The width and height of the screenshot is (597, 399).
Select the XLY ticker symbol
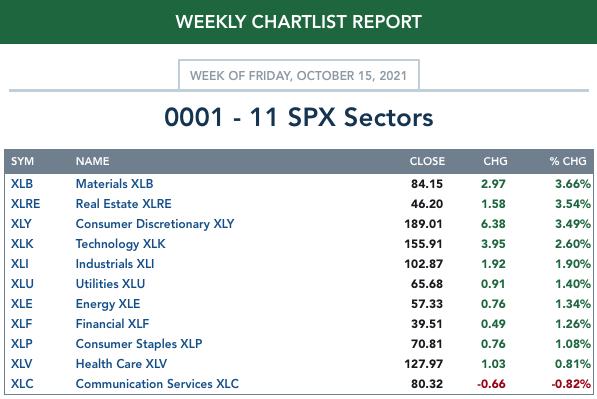point(21,224)
